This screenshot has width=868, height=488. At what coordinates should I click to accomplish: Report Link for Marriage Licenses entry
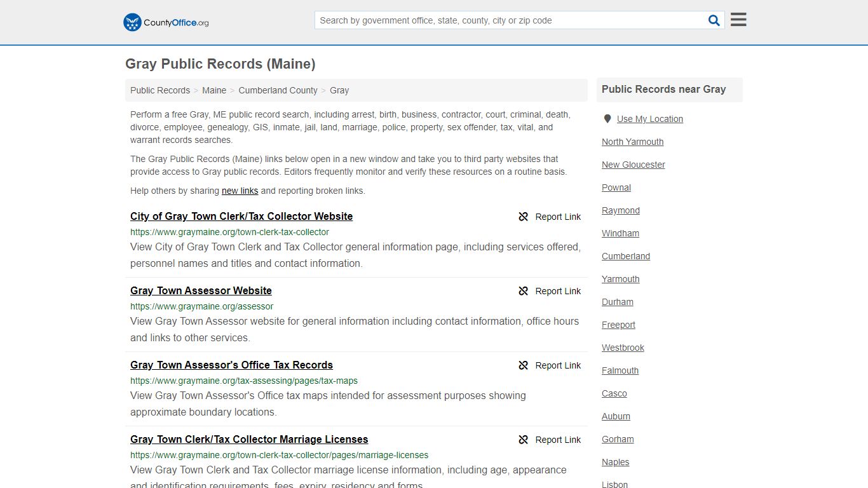[x=558, y=440]
